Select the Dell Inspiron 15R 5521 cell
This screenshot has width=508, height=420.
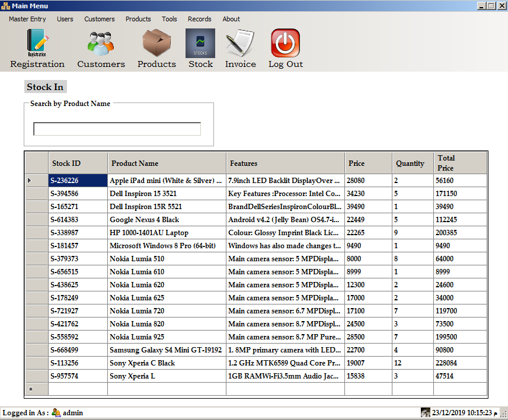click(167, 207)
